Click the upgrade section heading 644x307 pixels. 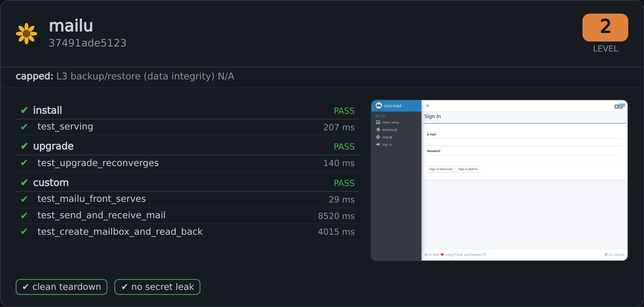coord(53,146)
